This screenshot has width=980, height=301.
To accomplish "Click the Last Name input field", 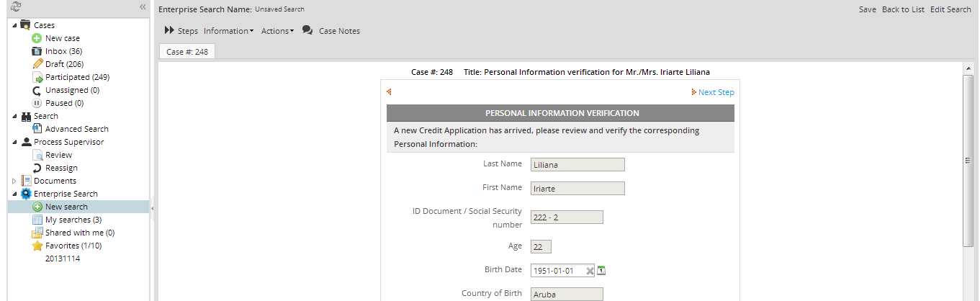I will click(x=577, y=164).
